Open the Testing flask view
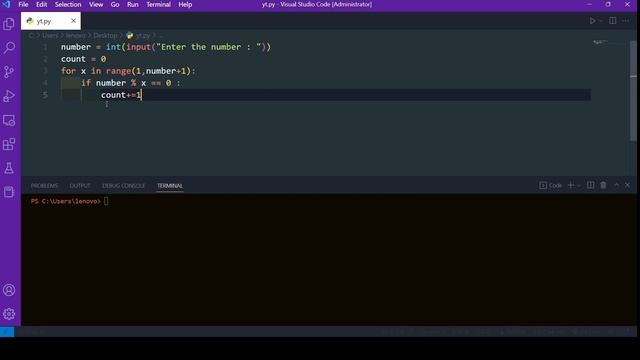This screenshot has width=640, height=360. (x=9, y=168)
